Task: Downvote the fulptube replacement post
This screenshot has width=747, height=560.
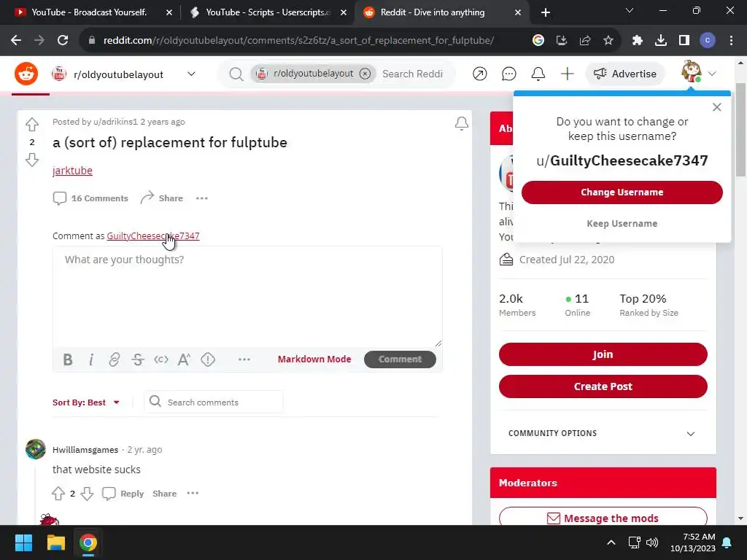Action: point(32,160)
